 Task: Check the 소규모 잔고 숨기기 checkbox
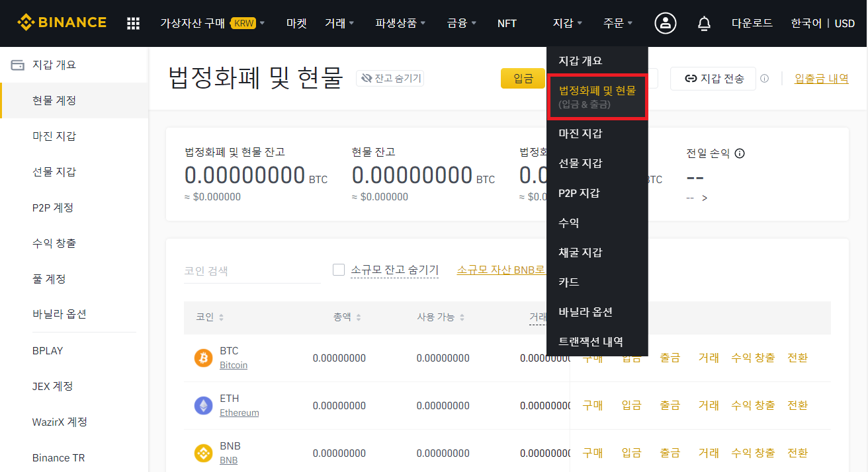pyautogui.click(x=339, y=270)
